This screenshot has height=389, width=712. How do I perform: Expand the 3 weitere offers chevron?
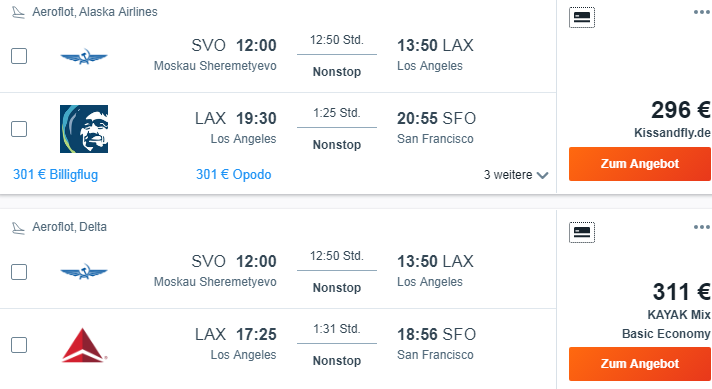point(543,175)
